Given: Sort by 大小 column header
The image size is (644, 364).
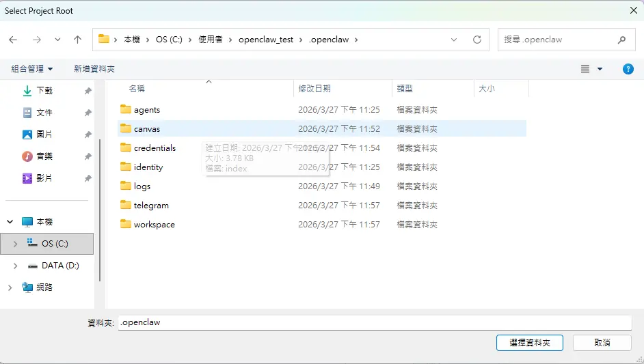Looking at the screenshot, I should [x=487, y=89].
